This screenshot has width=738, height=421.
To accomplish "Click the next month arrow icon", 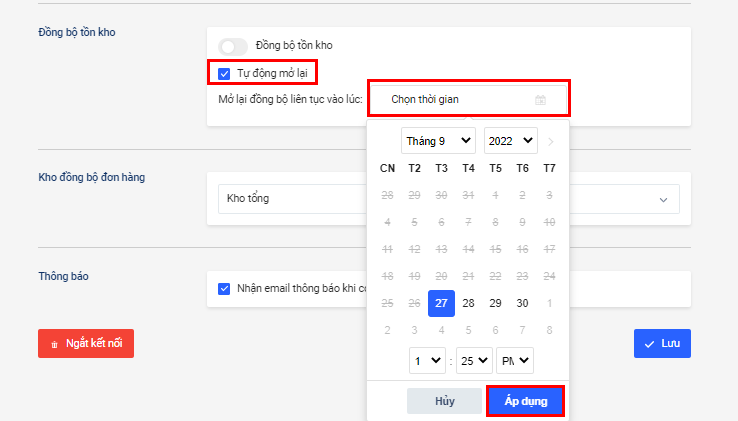I will coord(550,141).
